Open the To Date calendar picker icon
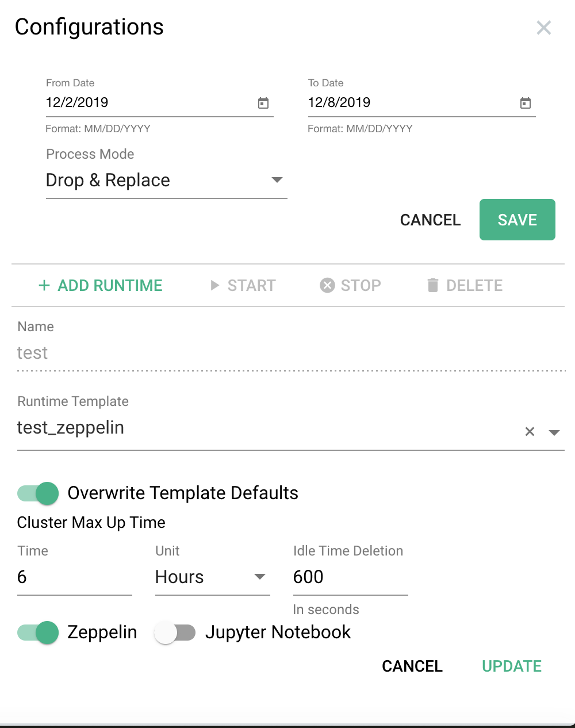Screen dimensions: 575x728 [x=526, y=103]
